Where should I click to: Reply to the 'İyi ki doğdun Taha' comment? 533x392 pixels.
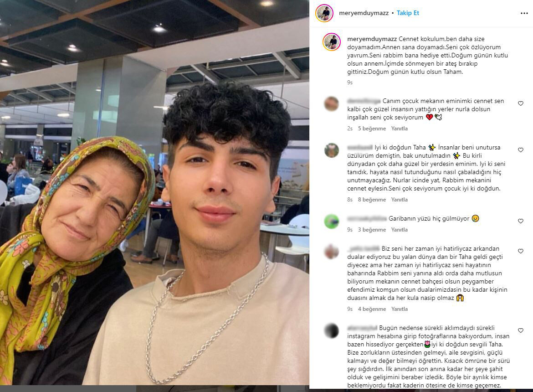(x=399, y=200)
